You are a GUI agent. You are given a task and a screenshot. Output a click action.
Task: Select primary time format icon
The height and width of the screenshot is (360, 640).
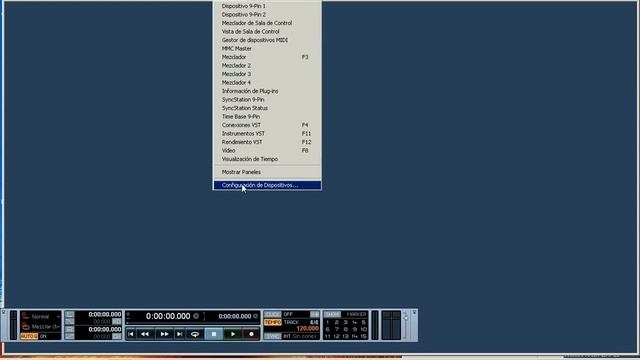[x=196, y=316]
